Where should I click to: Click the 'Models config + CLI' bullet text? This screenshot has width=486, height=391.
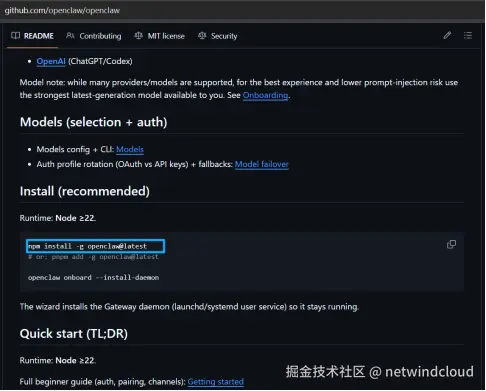tap(75, 149)
